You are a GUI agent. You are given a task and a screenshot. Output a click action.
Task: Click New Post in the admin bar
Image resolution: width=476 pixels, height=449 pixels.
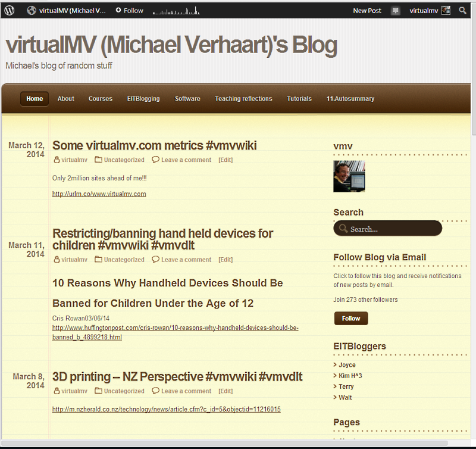pos(367,11)
